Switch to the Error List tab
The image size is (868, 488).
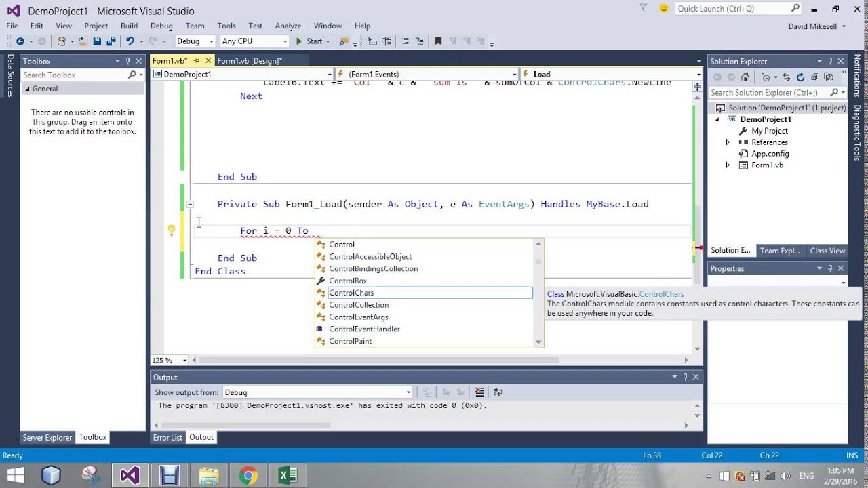pos(167,437)
